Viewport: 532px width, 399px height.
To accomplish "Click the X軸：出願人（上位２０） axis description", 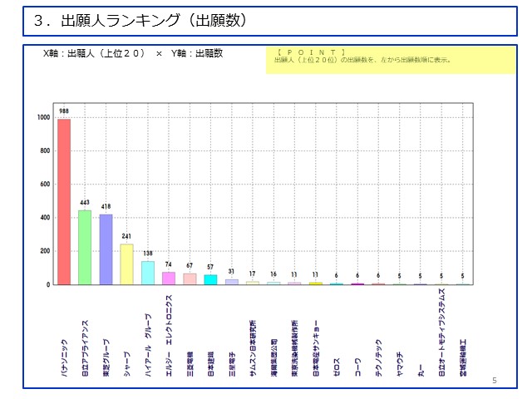I will pos(94,53).
